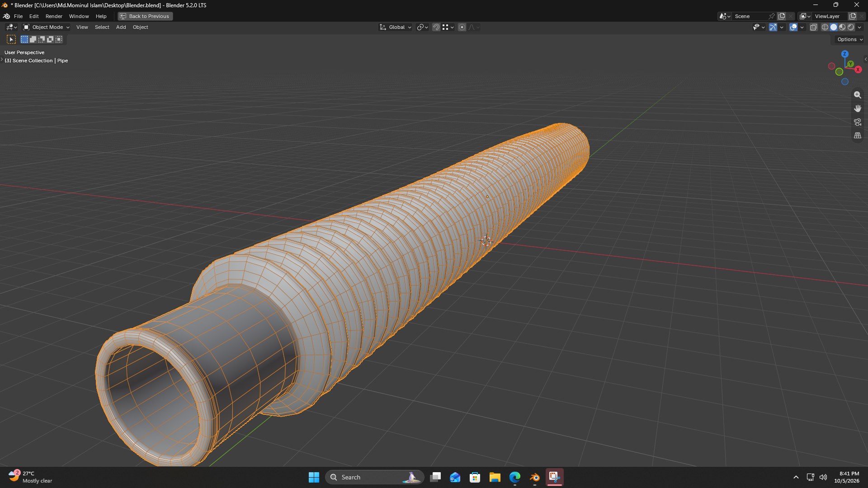The height and width of the screenshot is (488, 868).
Task: Open the shading options dropdown arrow
Action: [859, 27]
